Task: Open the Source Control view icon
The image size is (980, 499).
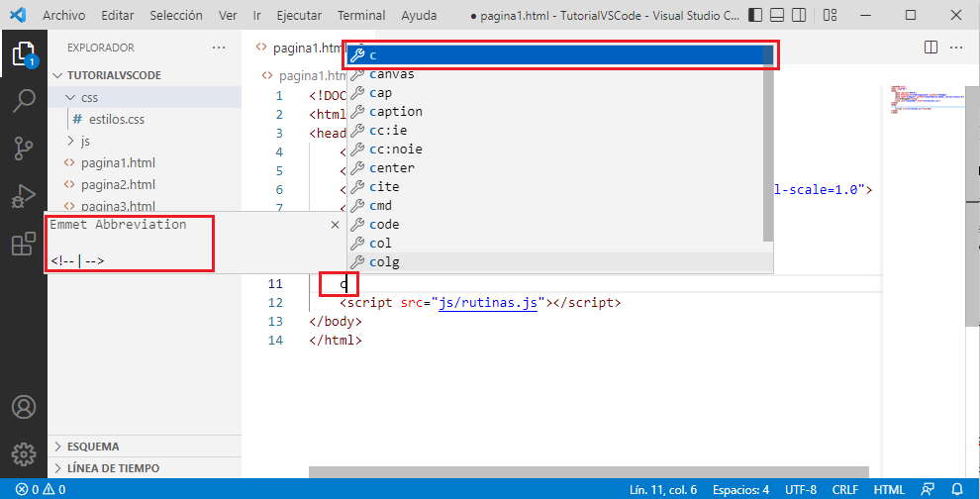Action: click(x=24, y=149)
